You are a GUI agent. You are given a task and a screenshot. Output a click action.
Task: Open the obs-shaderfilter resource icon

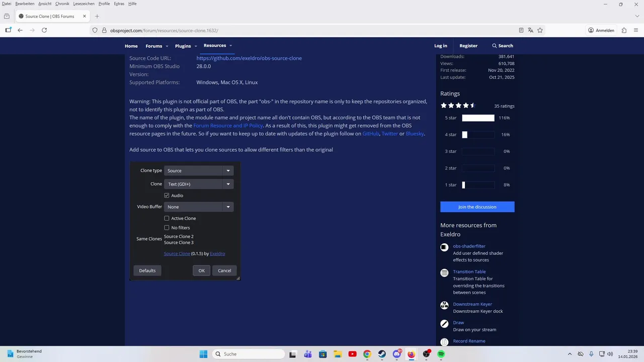444,247
